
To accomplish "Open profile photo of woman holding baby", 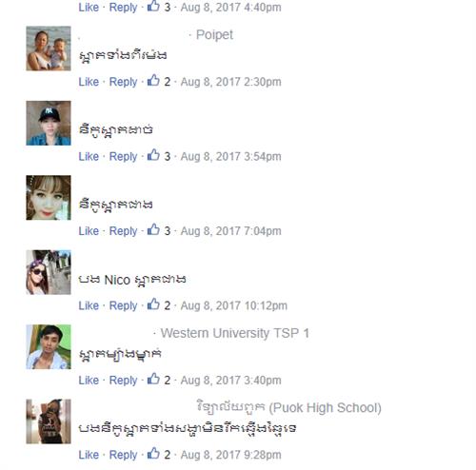I will point(49,49).
